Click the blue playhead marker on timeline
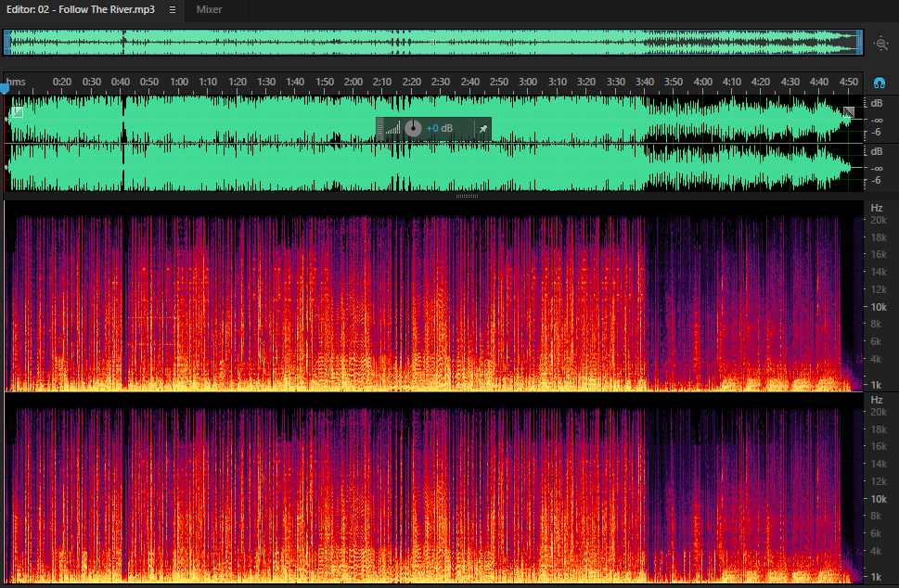899x588 pixels. [x=5, y=89]
